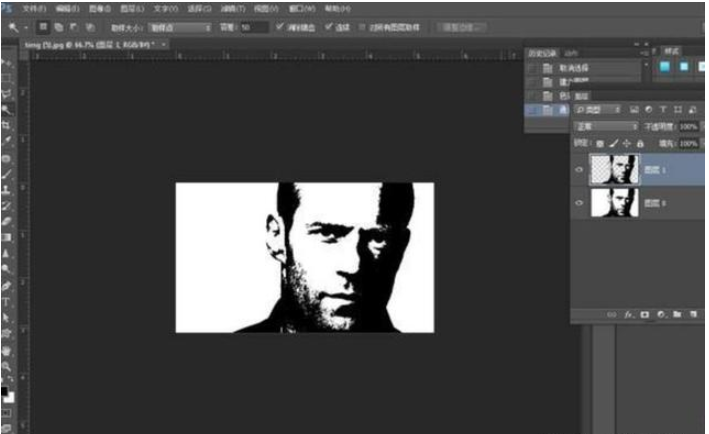This screenshot has width=709, height=434.
Task: Click the lock all padlock icon
Action: tap(640, 144)
